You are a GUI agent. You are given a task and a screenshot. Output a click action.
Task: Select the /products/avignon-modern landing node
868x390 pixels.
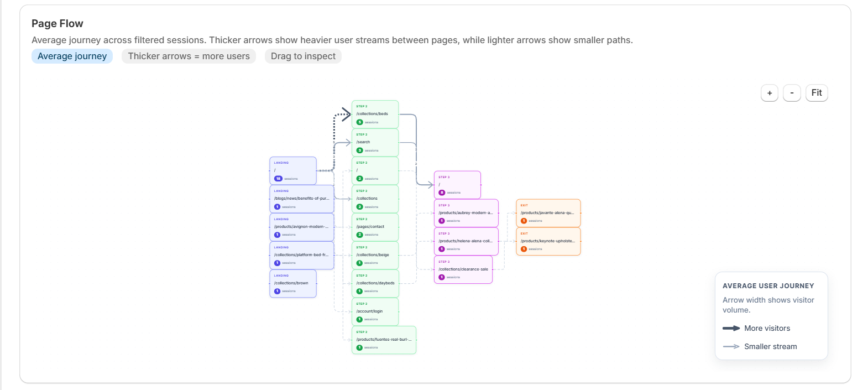[x=302, y=227]
